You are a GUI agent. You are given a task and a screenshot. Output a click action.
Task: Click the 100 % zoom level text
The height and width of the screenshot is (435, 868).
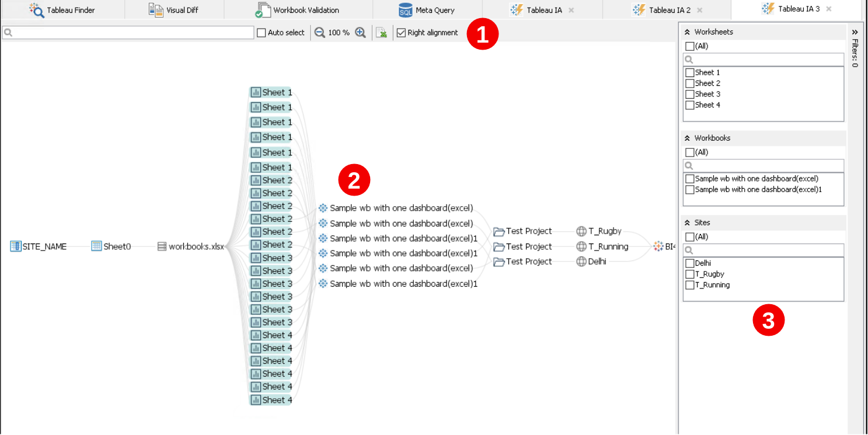339,33
